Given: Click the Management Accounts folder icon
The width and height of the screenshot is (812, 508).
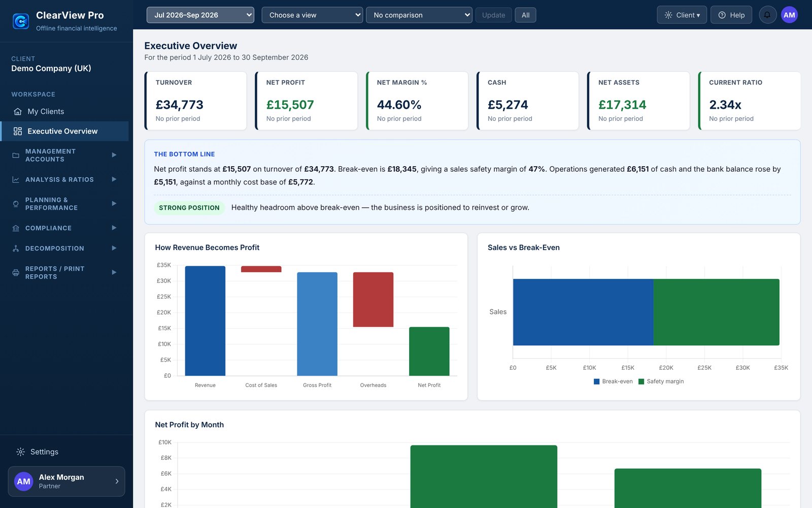Looking at the screenshot, I should [x=16, y=155].
